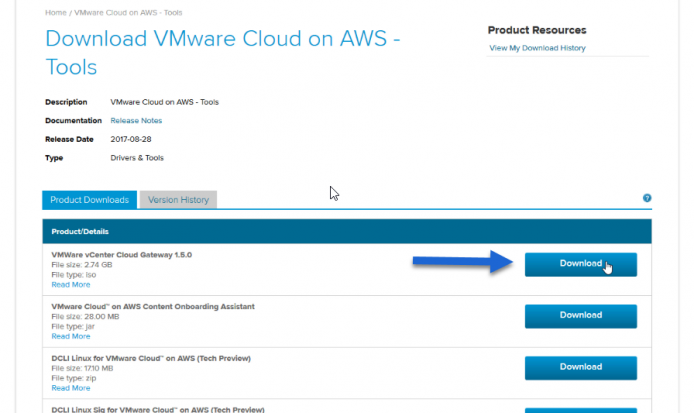Image resolution: width=694 pixels, height=413 pixels.
Task: Go to Home breadcrumb link
Action: 56,12
